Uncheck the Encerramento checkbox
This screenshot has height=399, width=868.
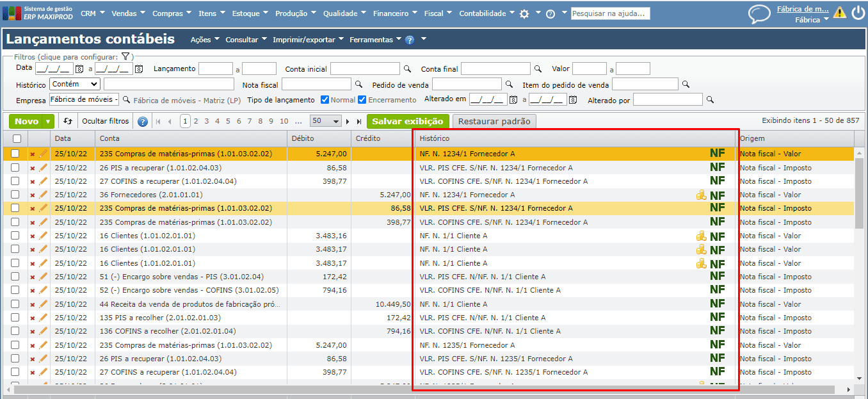pos(362,100)
